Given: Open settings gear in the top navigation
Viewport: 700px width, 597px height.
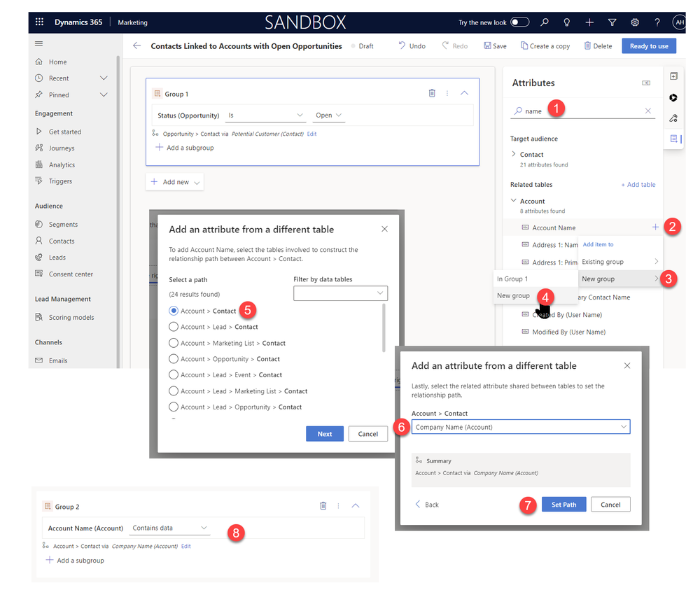Looking at the screenshot, I should 634,22.
